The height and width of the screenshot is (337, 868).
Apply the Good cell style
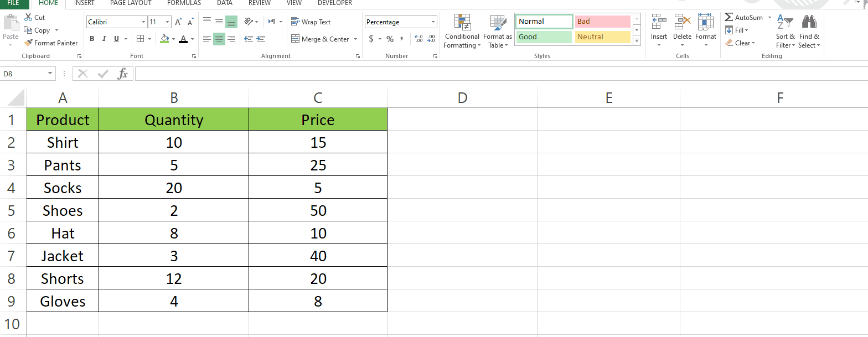coord(544,37)
